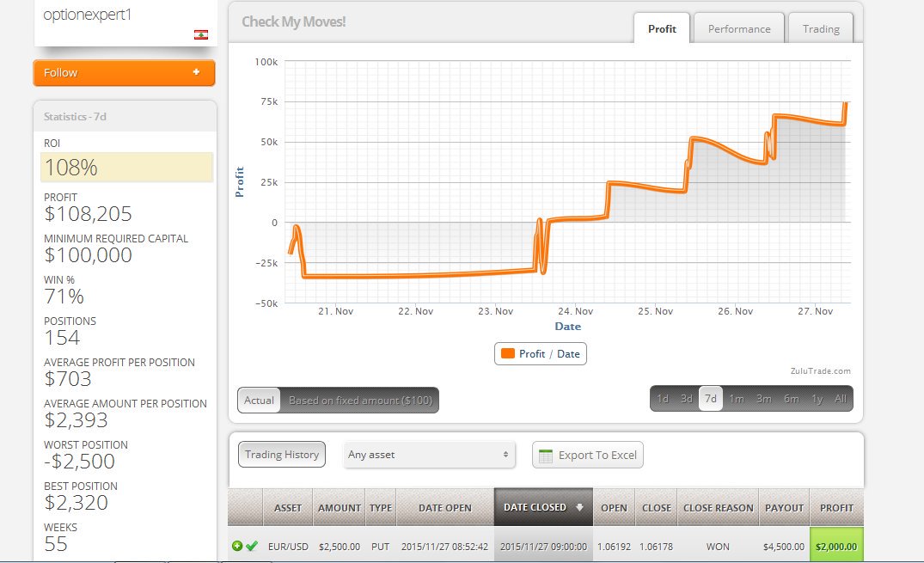The image size is (924, 563).
Task: Click the 1.06178 close price cell
Action: 656,547
